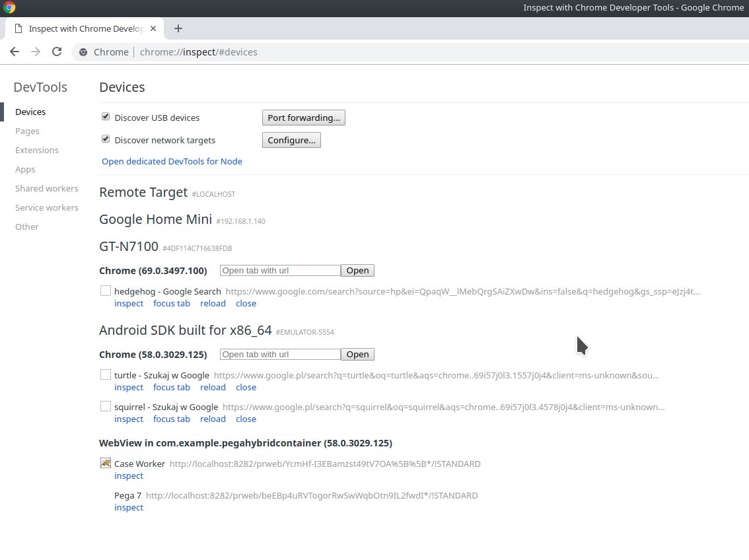Open the Extensions sidebar item
Screen dimensions: 749x560
[37, 151]
